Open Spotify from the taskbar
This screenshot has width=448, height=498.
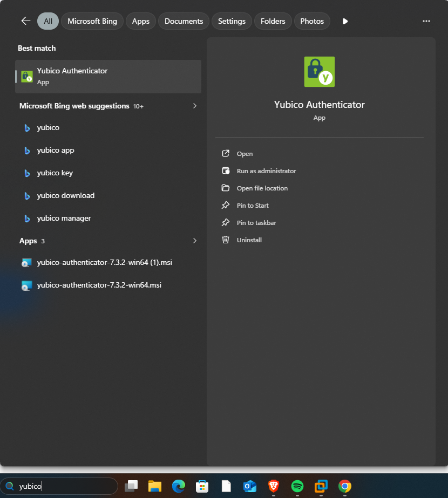[297, 486]
